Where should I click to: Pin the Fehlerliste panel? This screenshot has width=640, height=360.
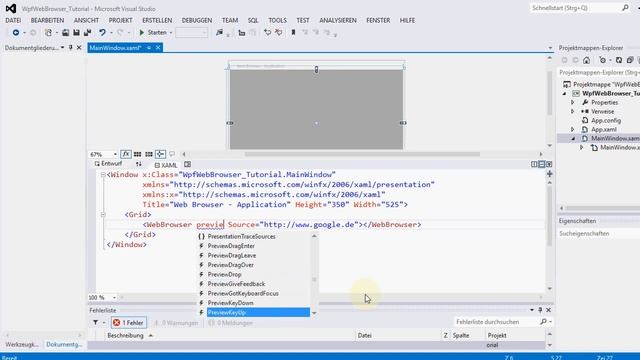click(x=540, y=310)
